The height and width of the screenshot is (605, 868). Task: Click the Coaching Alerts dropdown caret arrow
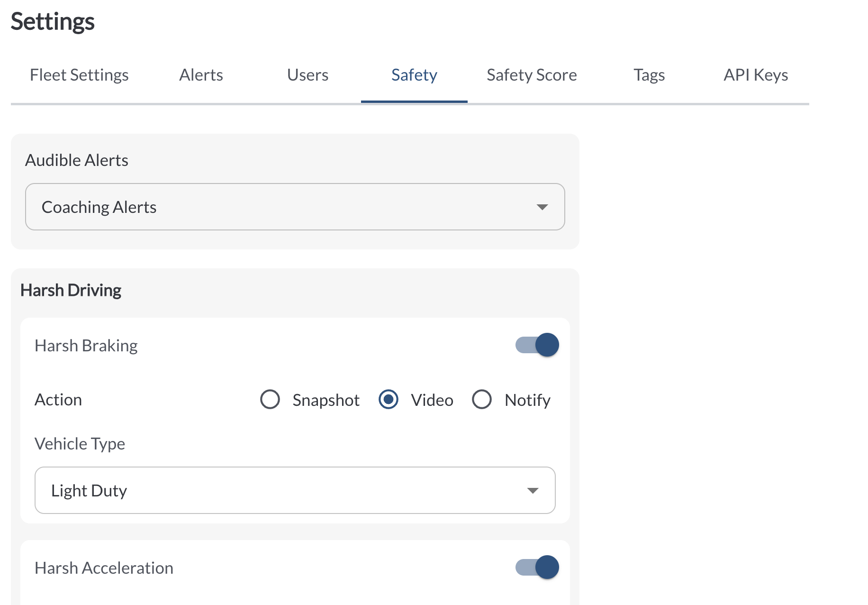[x=542, y=207]
